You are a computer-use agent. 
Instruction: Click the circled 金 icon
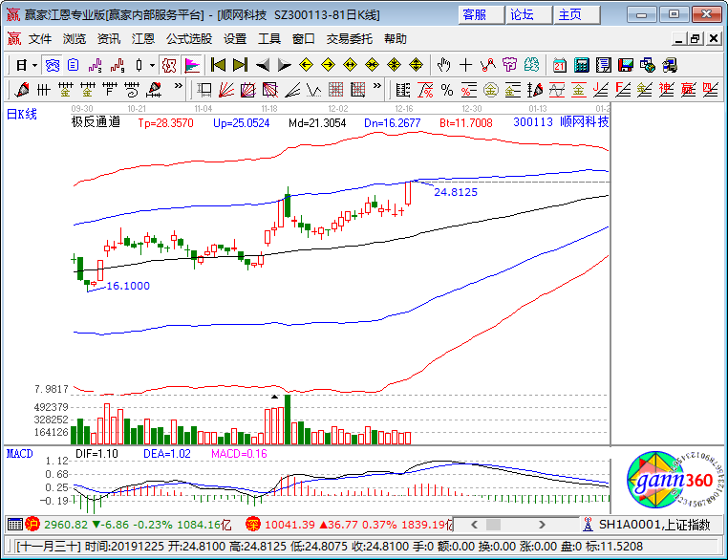pyautogui.click(x=491, y=90)
